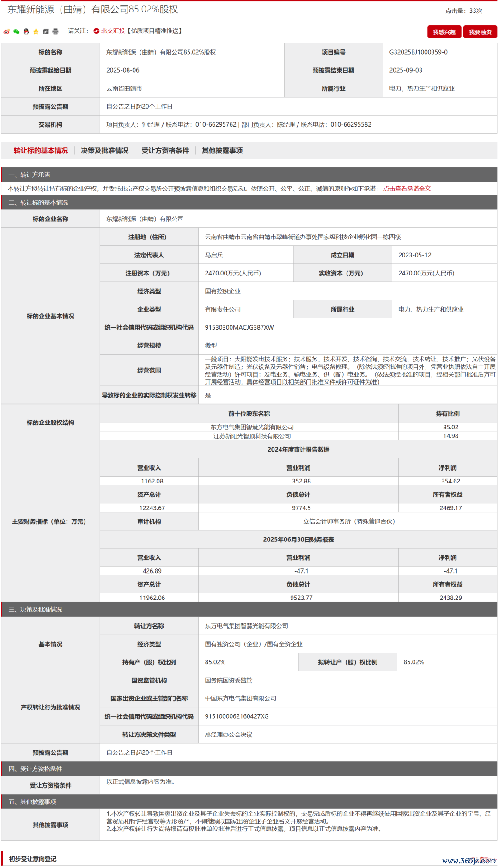Screen dimensions: 499x868
Task: Click the 2024 total liabilities value 9774.5
Action: [301, 508]
